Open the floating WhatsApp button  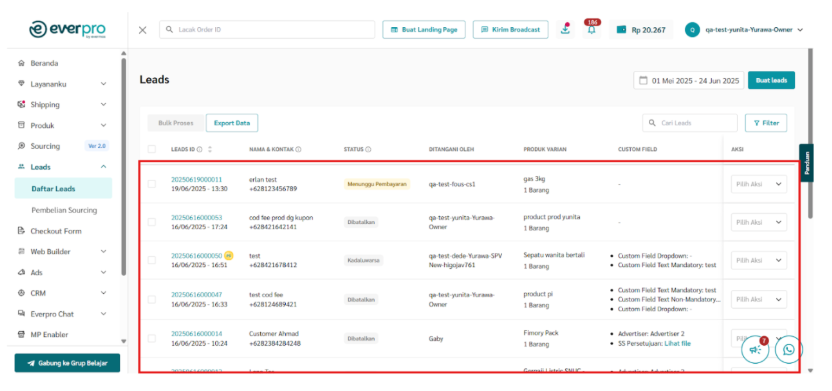click(x=789, y=350)
